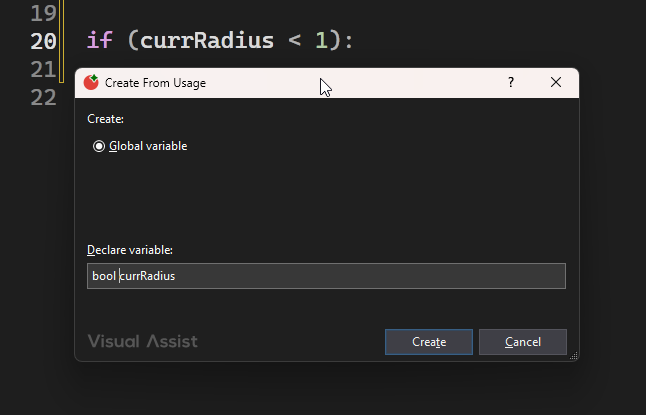Click the Create button
Viewport: 646px width, 415px height.
(429, 342)
